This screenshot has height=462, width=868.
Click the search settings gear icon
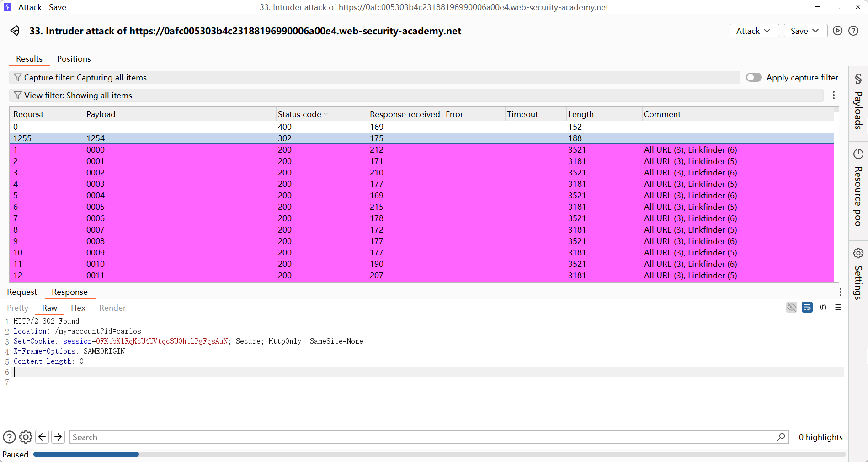tap(26, 437)
